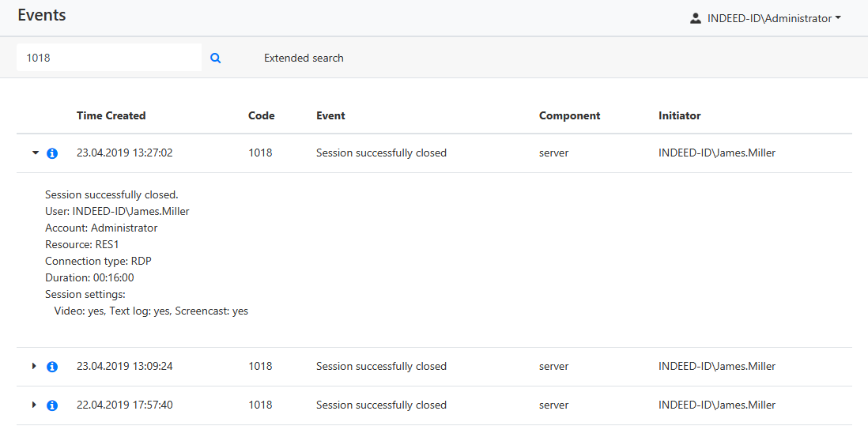Click the magnifier search icon
The image size is (868, 426).
point(215,58)
